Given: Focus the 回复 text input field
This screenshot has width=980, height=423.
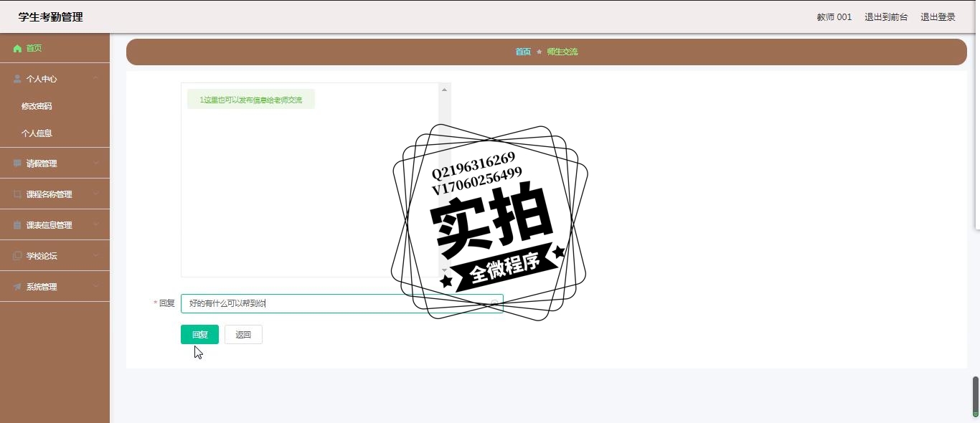Looking at the screenshot, I should (x=341, y=304).
